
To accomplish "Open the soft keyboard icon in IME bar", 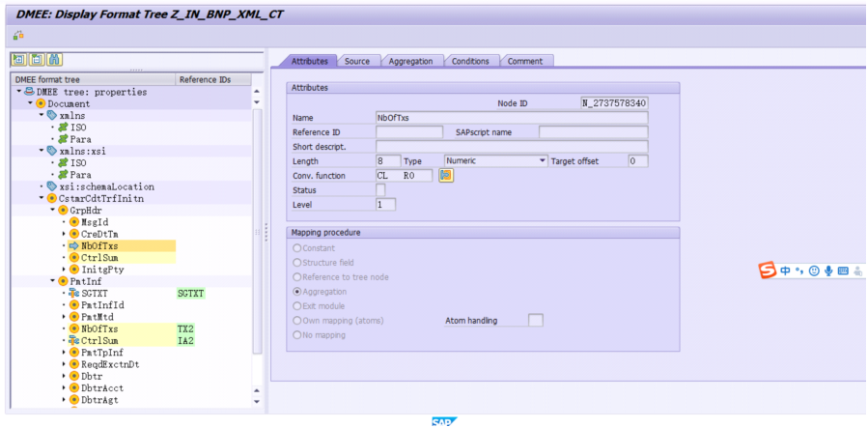I will pyautogui.click(x=843, y=271).
